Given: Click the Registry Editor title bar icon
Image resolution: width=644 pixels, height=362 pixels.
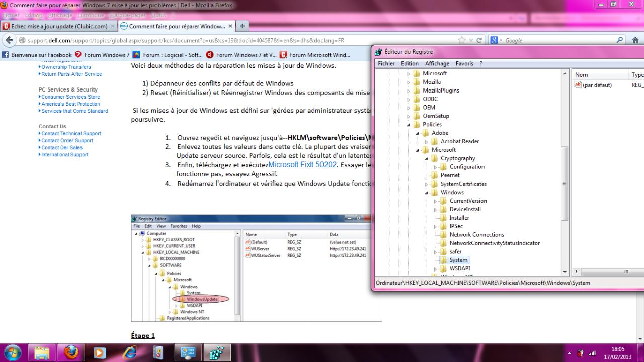Looking at the screenshot, I should click(379, 52).
